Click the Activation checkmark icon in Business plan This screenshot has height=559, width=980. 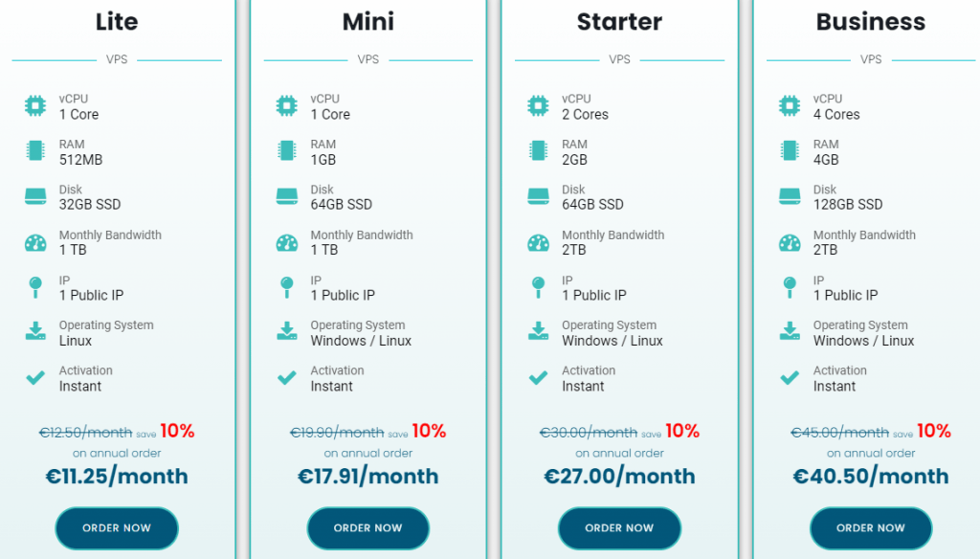pyautogui.click(x=790, y=378)
